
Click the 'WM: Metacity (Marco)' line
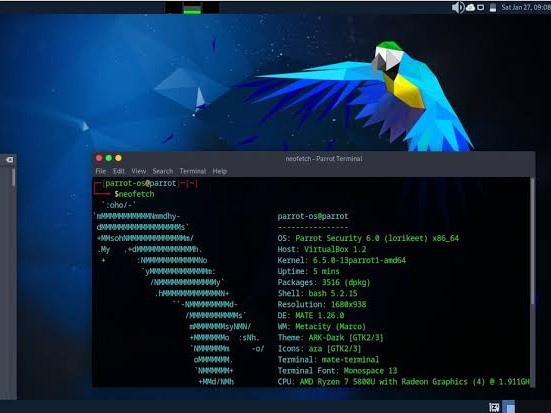click(322, 327)
